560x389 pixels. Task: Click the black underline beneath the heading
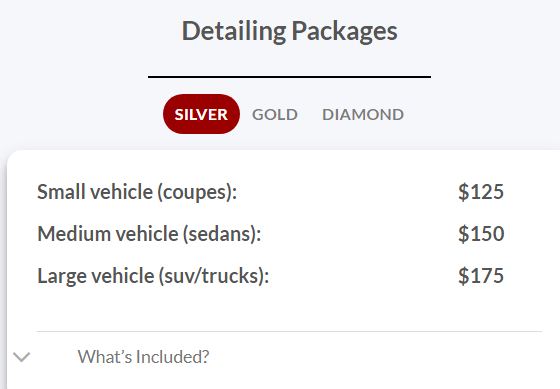289,76
